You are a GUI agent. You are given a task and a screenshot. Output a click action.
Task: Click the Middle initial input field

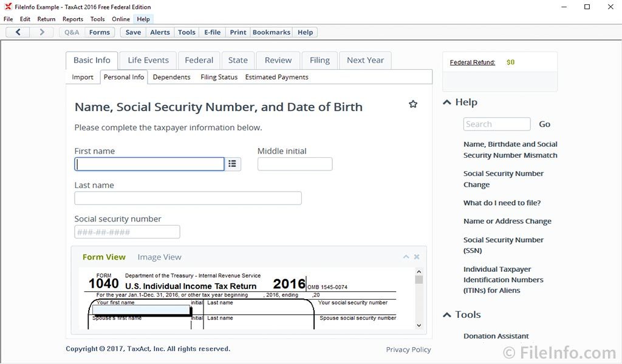click(x=295, y=164)
